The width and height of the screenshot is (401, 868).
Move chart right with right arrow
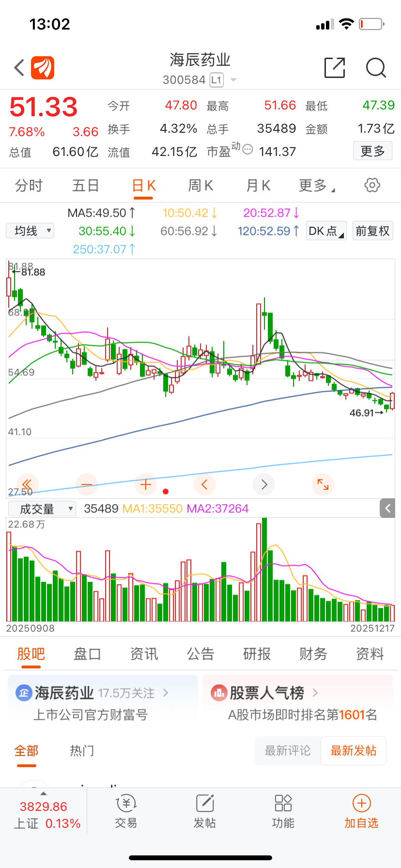click(264, 484)
